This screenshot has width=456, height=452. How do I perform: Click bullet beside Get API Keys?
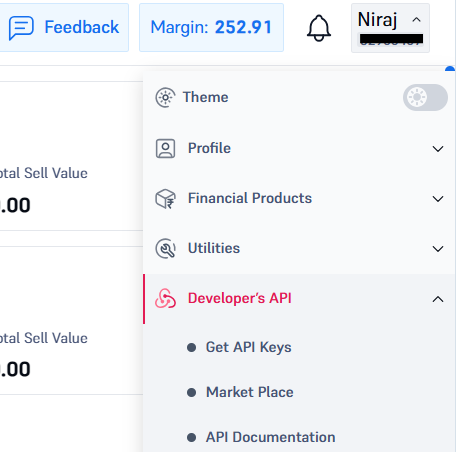tap(191, 347)
